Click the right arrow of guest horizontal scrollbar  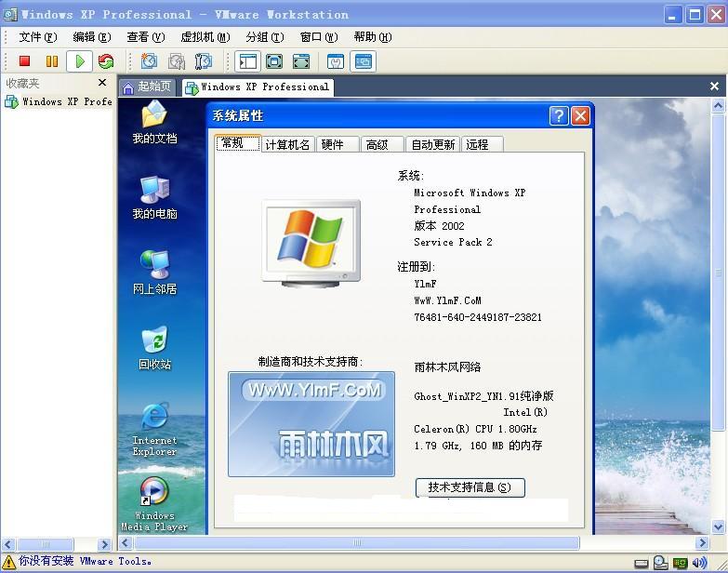coord(701,542)
